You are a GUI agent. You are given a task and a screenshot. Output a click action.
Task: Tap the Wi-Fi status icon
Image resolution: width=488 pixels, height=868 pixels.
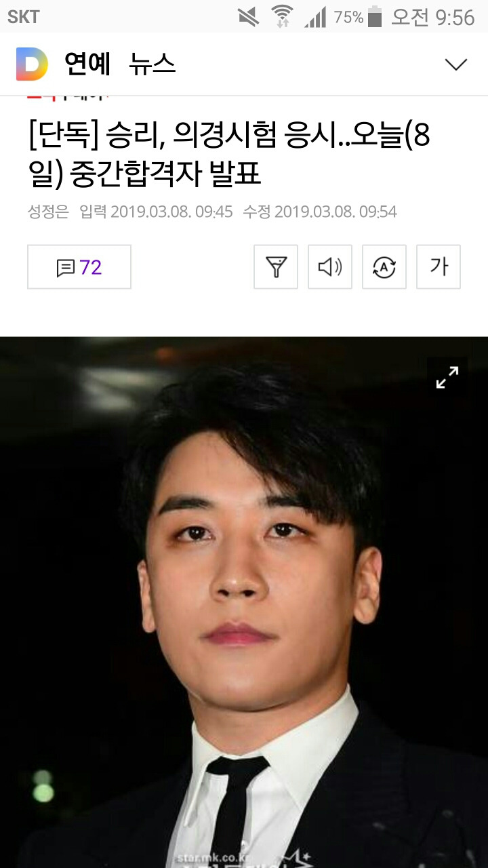coord(281,16)
